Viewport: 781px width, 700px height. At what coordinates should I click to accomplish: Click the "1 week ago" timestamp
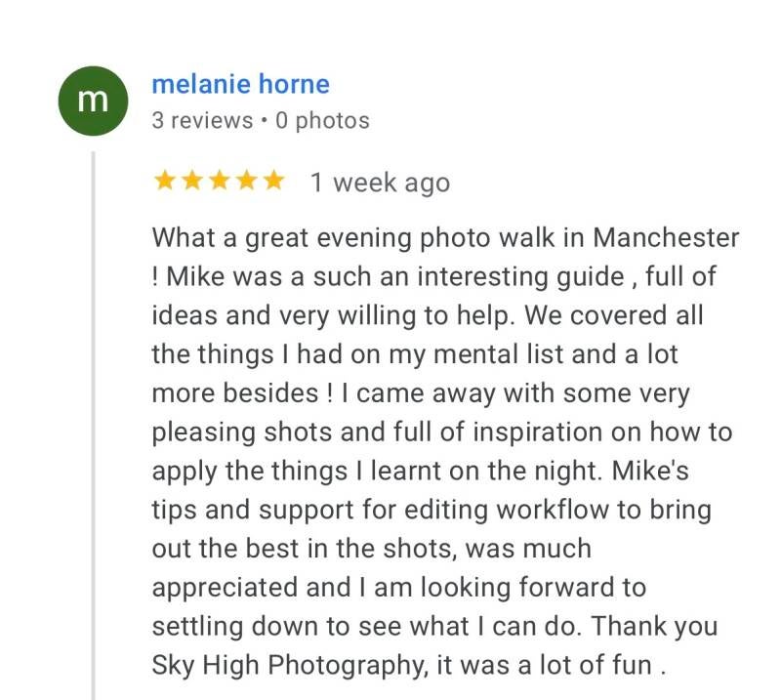pyautogui.click(x=380, y=183)
